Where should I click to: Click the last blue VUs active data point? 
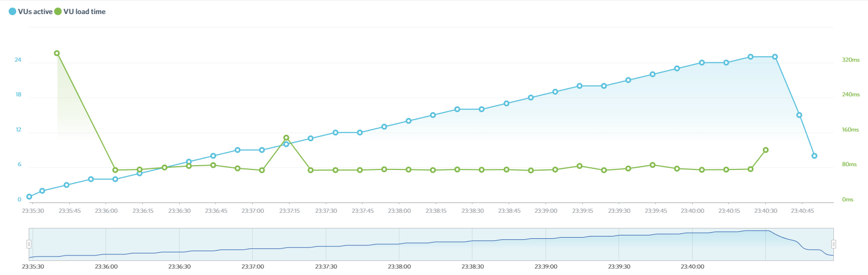click(814, 156)
